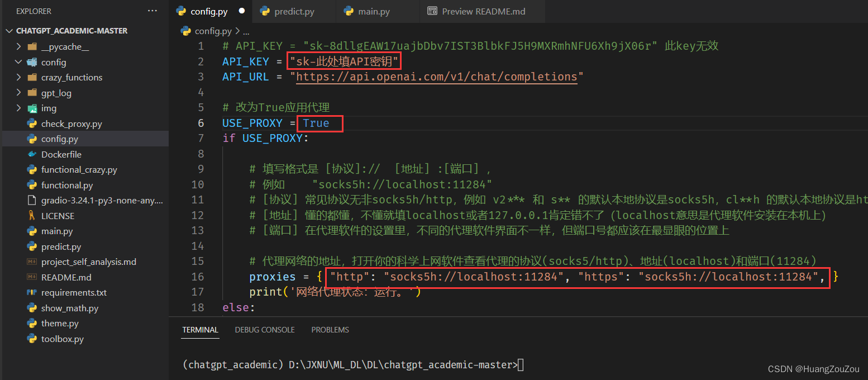868x380 pixels.
Task: Click the gpt_log folder icon
Action: point(32,93)
